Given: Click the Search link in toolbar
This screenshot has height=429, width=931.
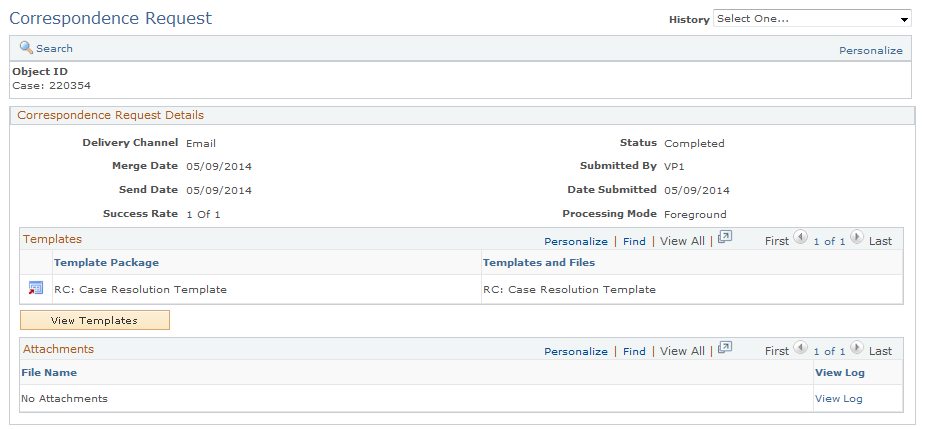Looking at the screenshot, I should click(x=54, y=49).
